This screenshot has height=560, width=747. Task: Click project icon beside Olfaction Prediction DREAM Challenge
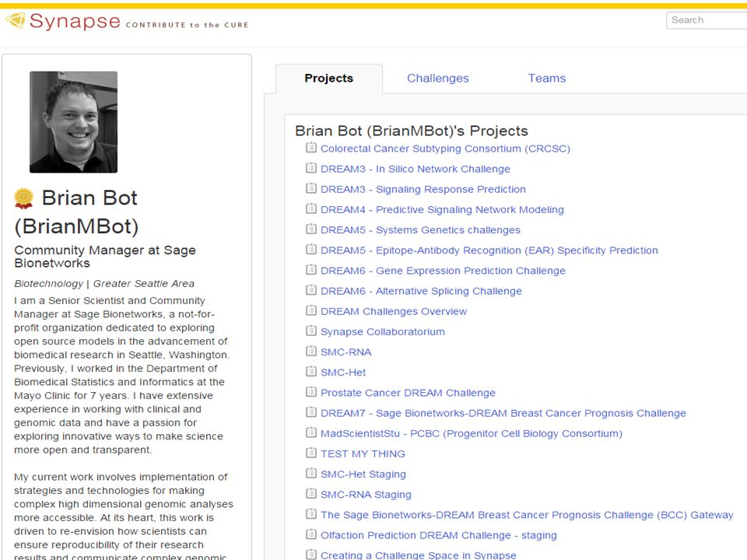click(x=310, y=534)
